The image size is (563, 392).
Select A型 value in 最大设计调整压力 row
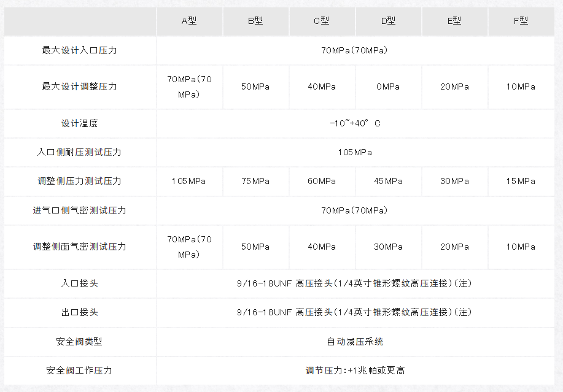pos(189,86)
